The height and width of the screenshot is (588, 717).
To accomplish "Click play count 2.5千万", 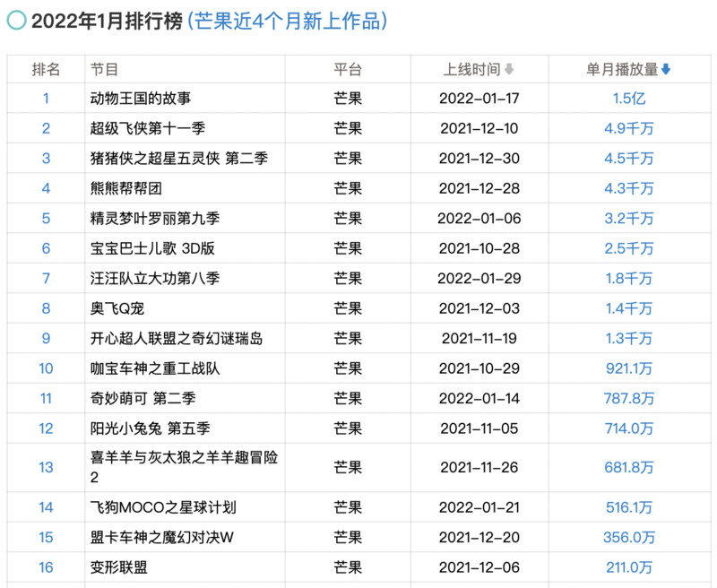I will (629, 248).
